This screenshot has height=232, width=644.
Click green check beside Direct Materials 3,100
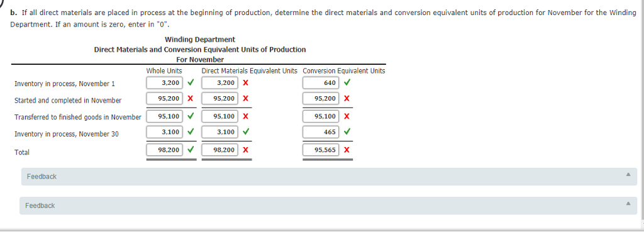pos(245,132)
